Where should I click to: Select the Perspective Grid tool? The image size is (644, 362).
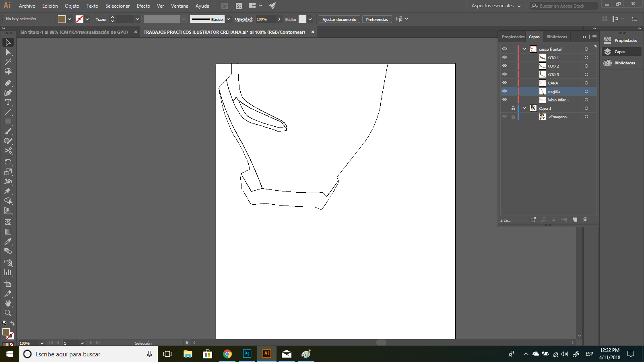pyautogui.click(x=8, y=210)
